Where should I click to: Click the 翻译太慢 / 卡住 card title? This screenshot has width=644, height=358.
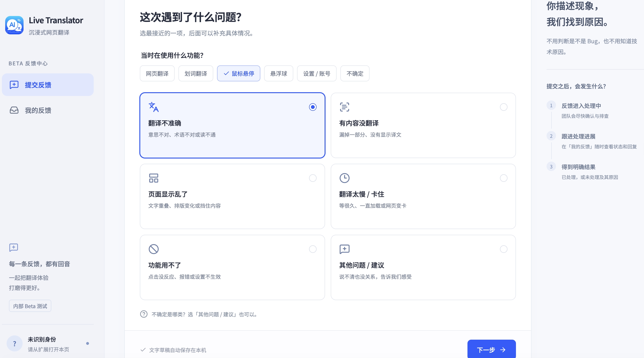coord(362,194)
